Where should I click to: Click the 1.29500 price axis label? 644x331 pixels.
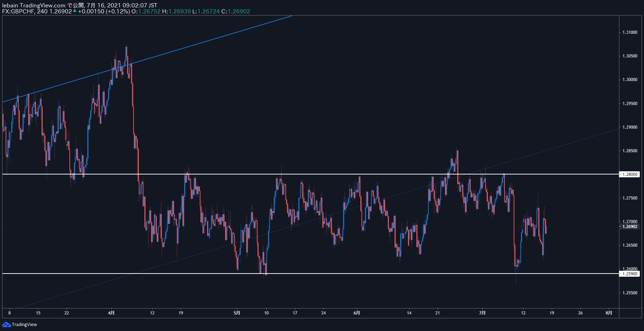[630, 104]
